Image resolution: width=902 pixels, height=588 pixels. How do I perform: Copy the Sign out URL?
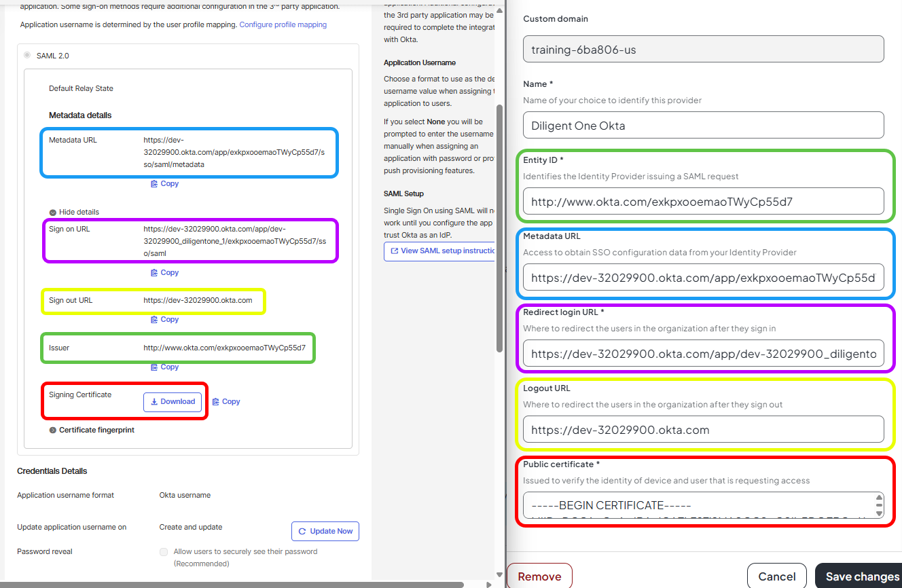coord(164,319)
